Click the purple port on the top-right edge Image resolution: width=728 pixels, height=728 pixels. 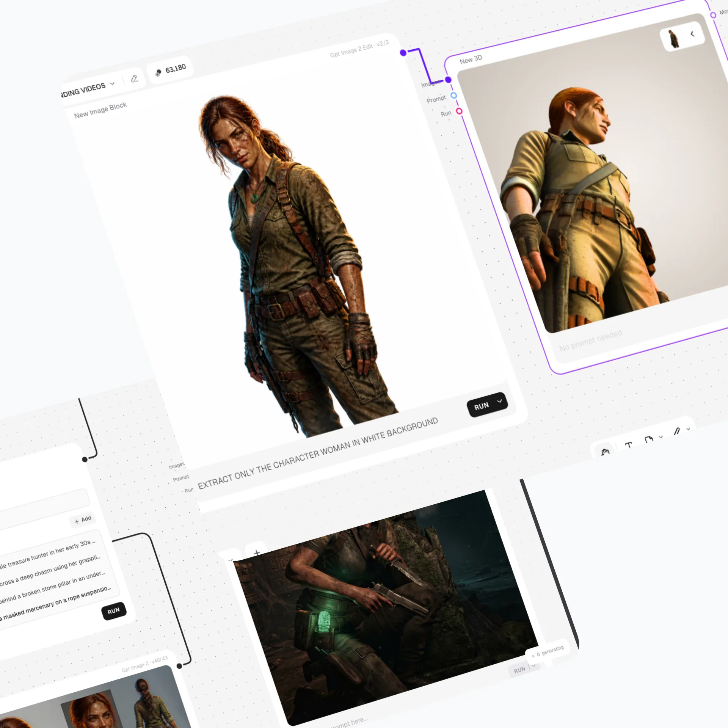tap(713, 15)
